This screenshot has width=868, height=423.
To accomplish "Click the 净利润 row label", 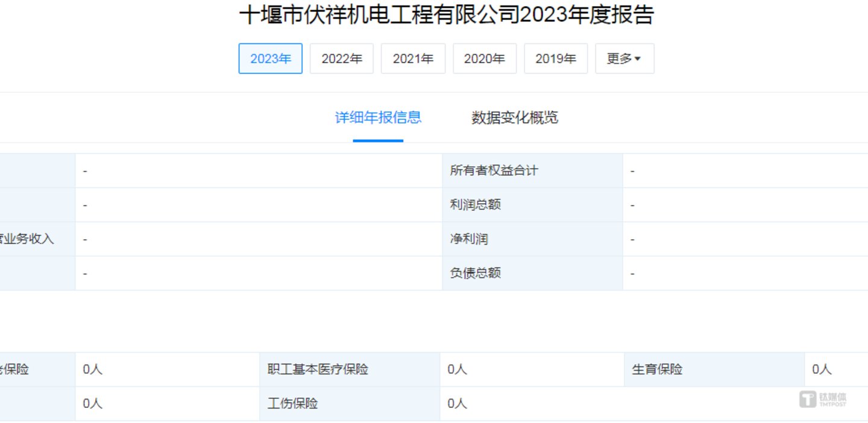I will [468, 239].
